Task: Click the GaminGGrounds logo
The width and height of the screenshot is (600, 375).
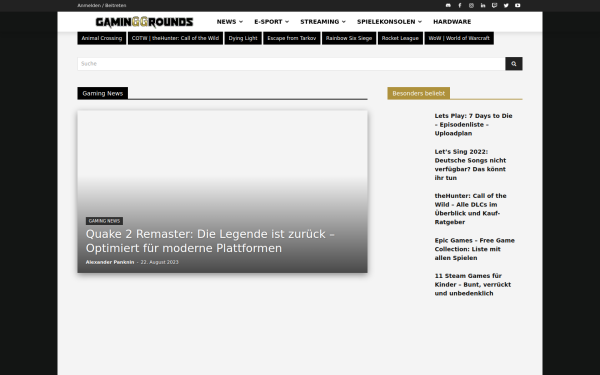Action: coord(144,22)
